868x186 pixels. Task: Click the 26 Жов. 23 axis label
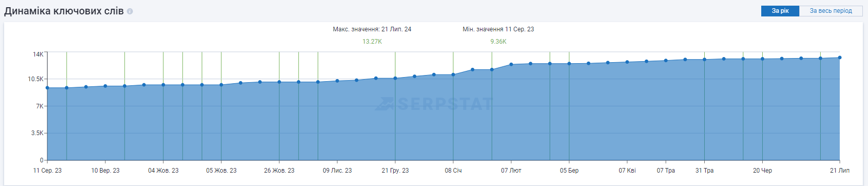[279, 171]
